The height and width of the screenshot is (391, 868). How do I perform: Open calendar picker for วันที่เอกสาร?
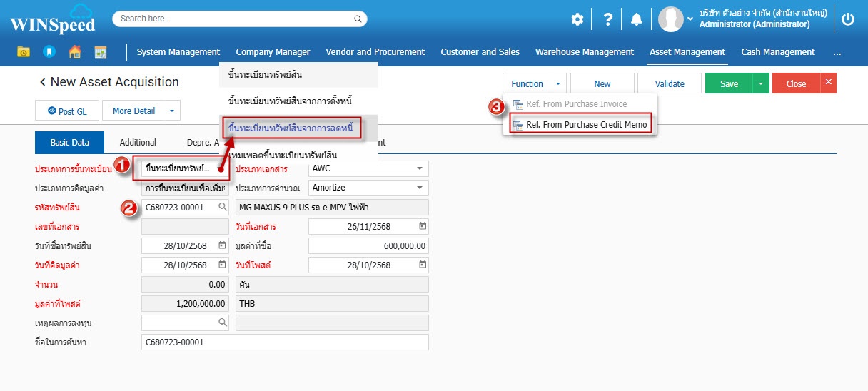coord(422,227)
